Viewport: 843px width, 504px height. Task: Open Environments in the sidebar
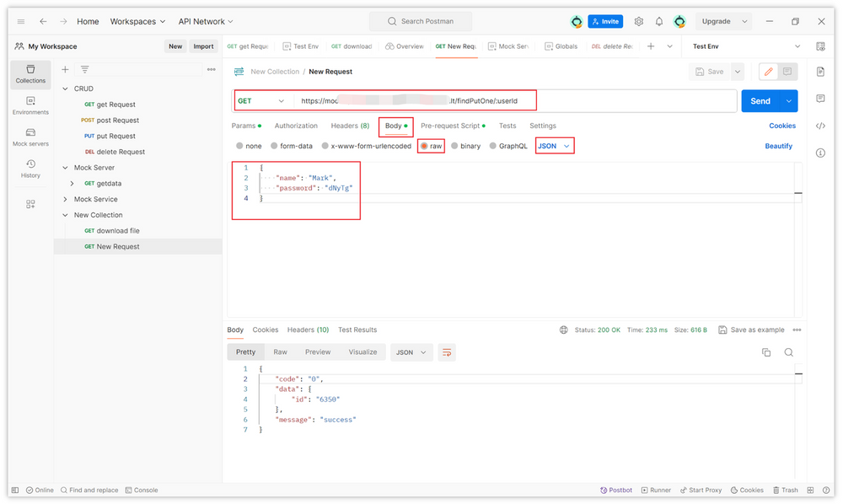point(30,105)
